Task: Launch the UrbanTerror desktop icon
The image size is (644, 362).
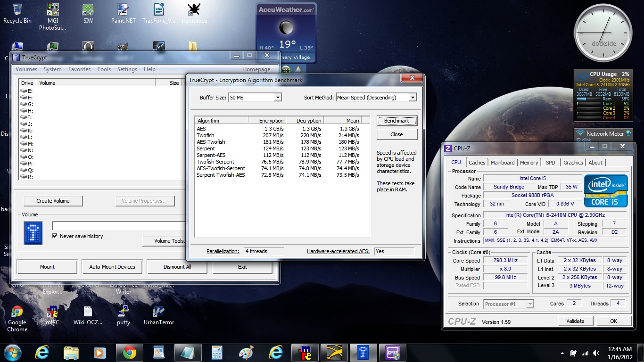Action: click(158, 312)
